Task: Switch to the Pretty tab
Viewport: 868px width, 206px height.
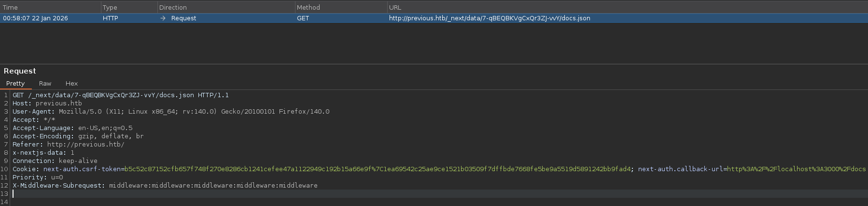Action: [15, 84]
